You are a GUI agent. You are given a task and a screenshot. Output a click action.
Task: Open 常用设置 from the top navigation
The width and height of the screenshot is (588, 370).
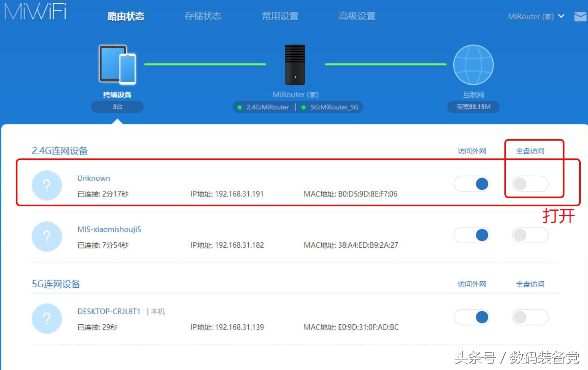point(280,16)
